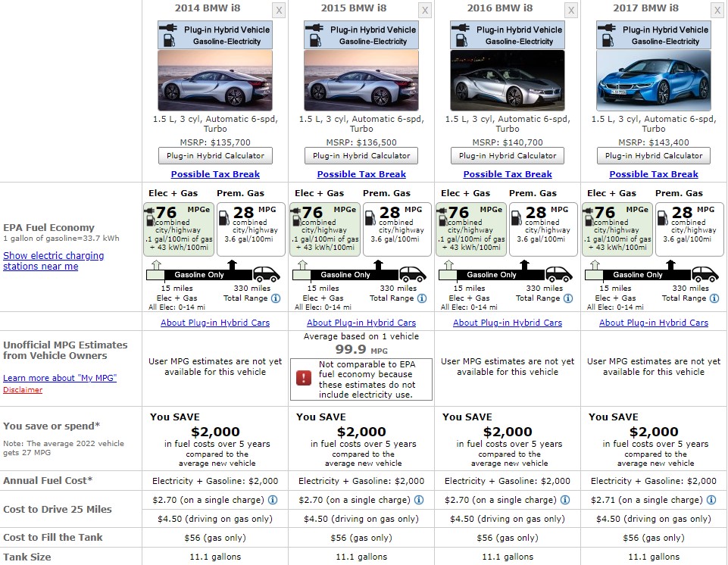Open About Plug-in Hybrid Cars under 2015 BMW i8

coord(361,323)
